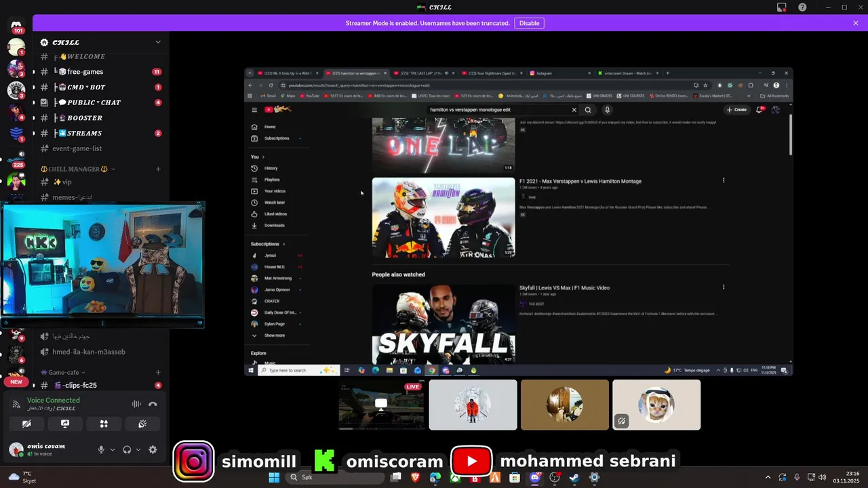
Task: Show hidden system tray icons chevron
Action: coord(768,477)
